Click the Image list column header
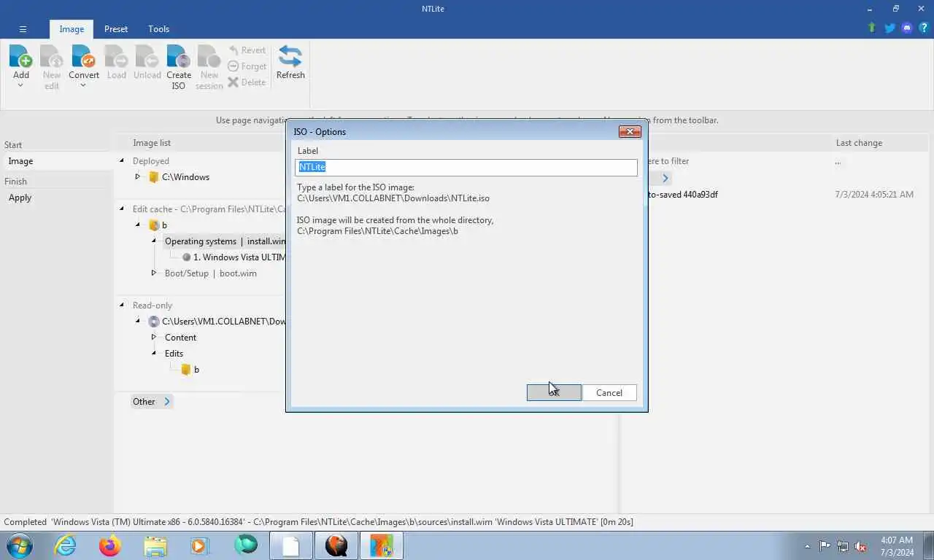The height and width of the screenshot is (560, 934). coord(152,143)
